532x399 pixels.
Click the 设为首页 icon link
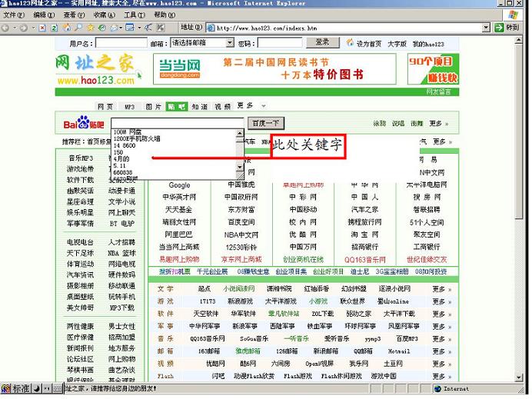364,44
